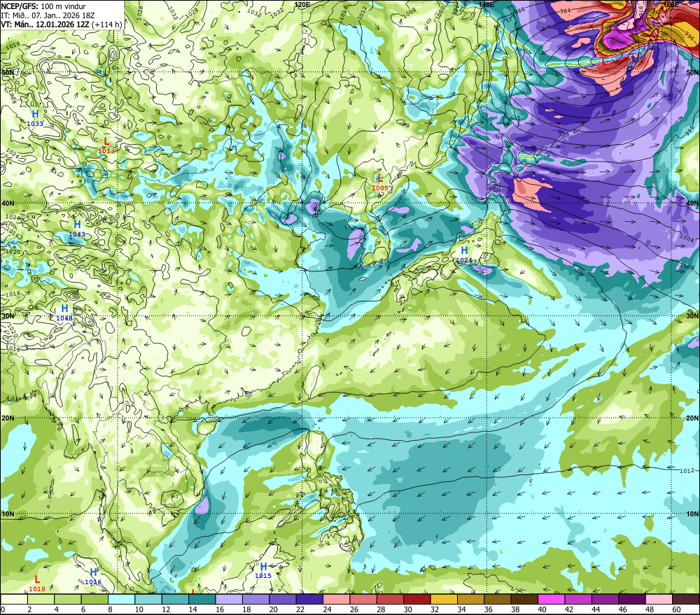Pick the pale 0–2 legend swatch
700x615 pixels.
pos(14,600)
